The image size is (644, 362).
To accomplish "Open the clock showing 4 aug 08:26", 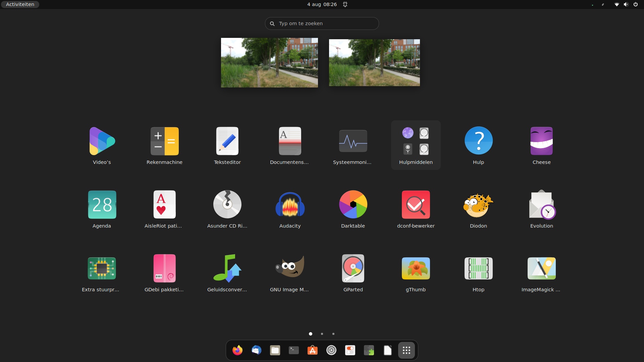I will tap(322, 4).
